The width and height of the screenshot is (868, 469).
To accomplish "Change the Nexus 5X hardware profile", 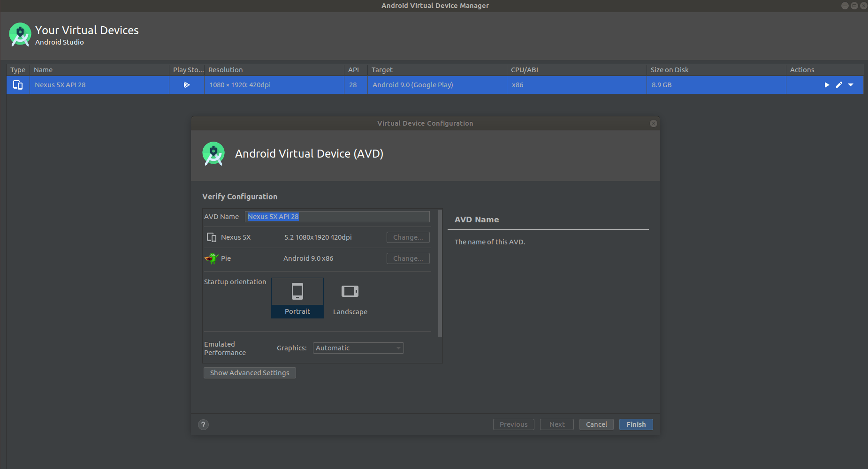I will tap(408, 237).
